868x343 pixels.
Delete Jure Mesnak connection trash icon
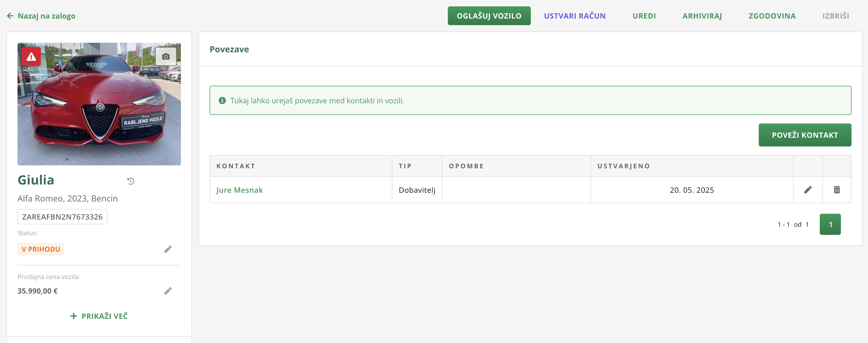[x=837, y=190]
